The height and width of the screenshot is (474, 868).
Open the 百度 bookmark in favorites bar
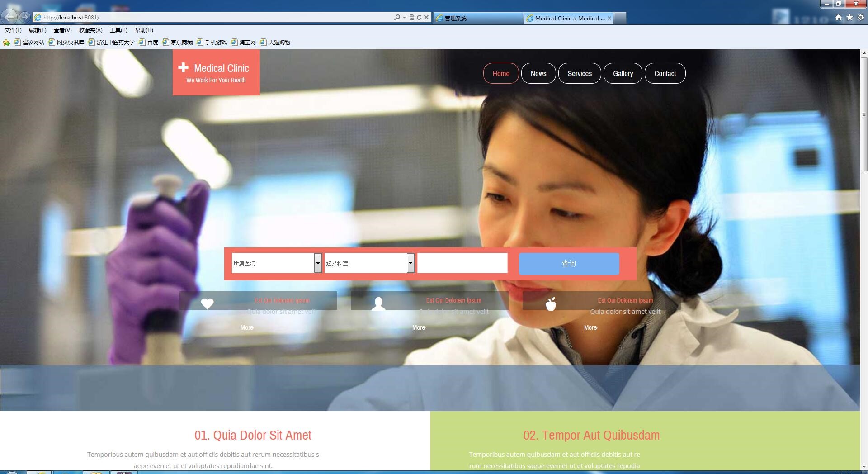[x=149, y=43]
